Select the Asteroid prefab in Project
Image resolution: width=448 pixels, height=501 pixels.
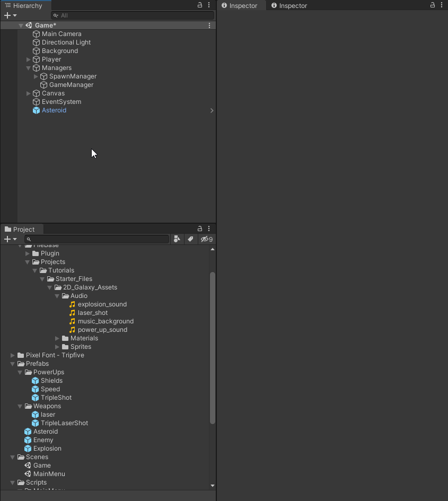click(x=46, y=432)
